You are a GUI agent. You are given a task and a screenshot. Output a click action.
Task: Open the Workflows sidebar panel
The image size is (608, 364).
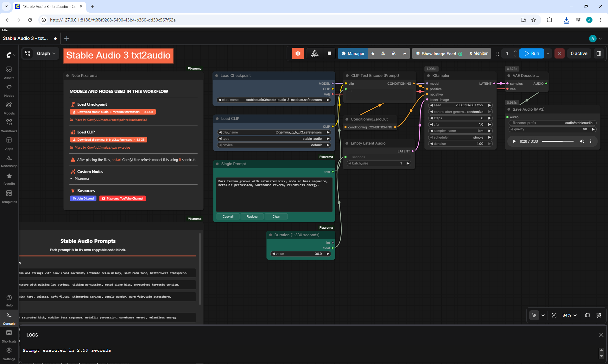point(9,126)
